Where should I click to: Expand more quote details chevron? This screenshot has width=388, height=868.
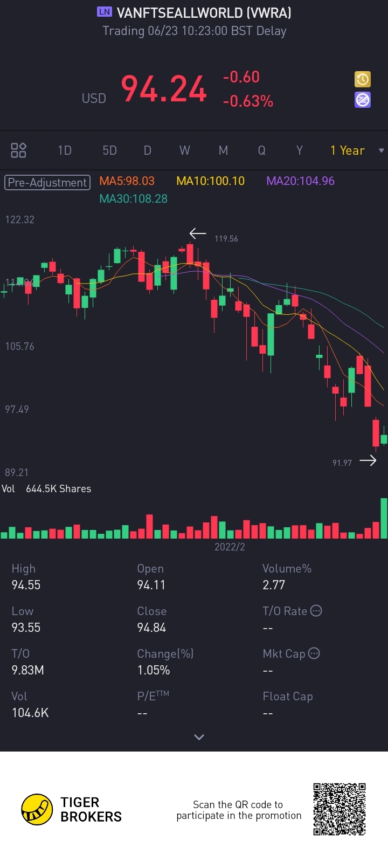[199, 737]
